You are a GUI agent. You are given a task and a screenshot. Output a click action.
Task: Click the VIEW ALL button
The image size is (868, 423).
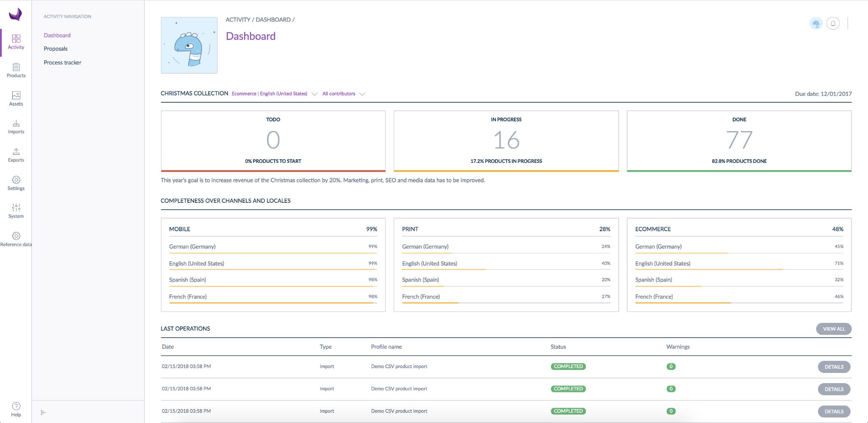(834, 329)
